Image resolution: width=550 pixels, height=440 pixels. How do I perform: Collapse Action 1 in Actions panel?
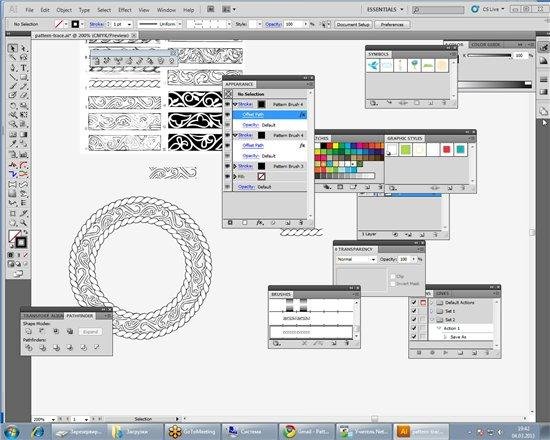(x=438, y=328)
